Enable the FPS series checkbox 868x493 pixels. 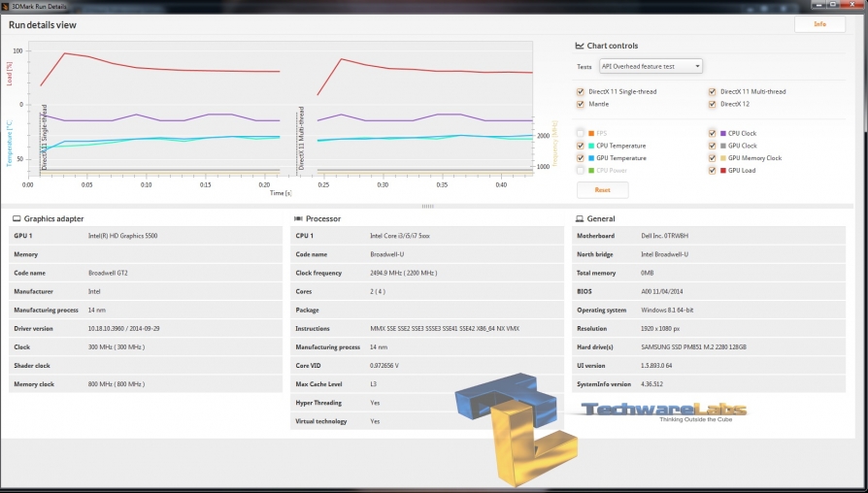tap(581, 133)
